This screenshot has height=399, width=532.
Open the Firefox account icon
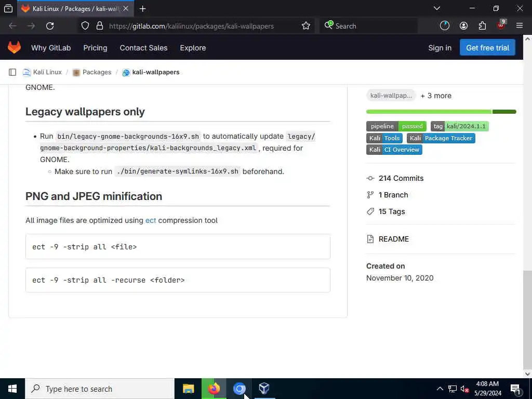click(463, 26)
